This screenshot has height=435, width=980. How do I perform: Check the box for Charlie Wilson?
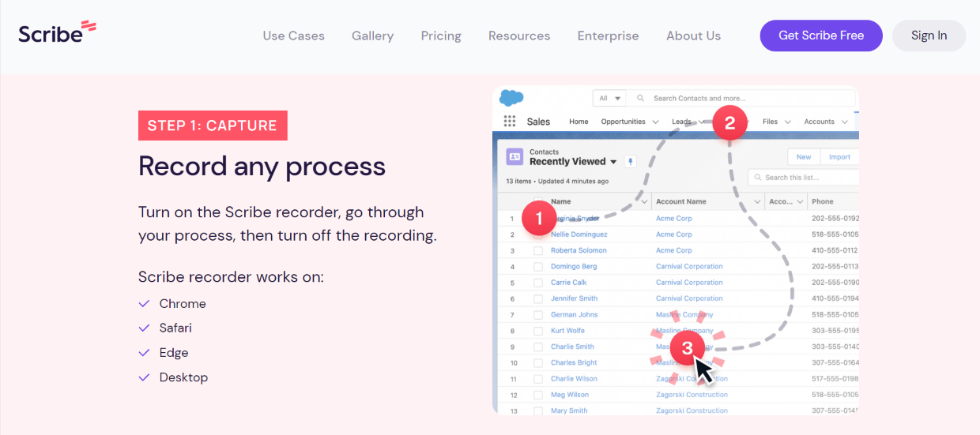pos(538,379)
